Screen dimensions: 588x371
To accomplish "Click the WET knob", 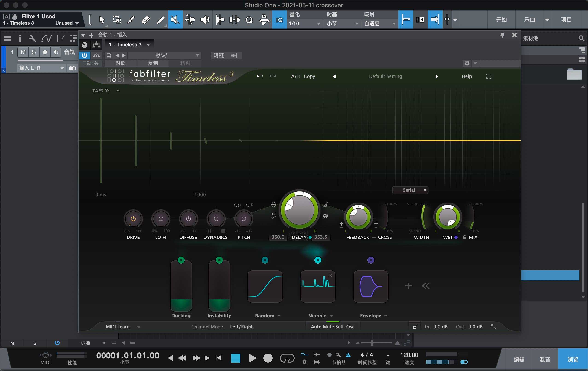I will click(448, 217).
